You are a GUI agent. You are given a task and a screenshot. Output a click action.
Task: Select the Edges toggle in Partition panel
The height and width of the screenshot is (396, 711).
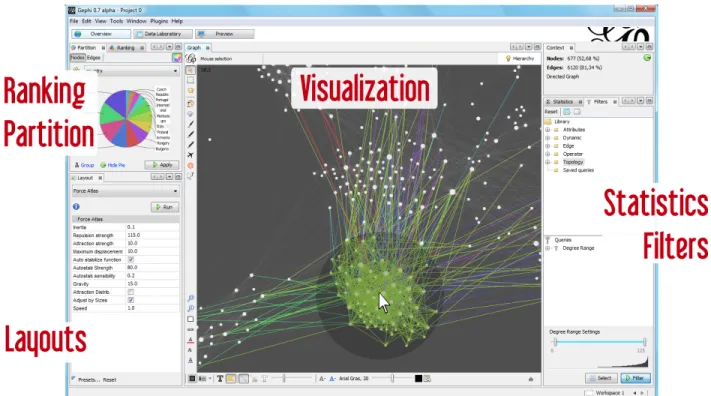tap(93, 58)
